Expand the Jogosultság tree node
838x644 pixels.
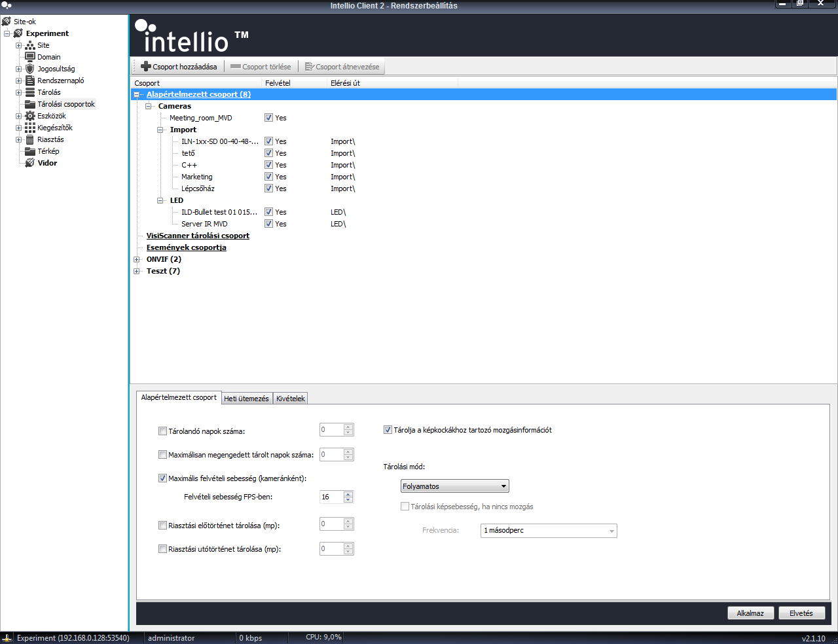[19, 69]
